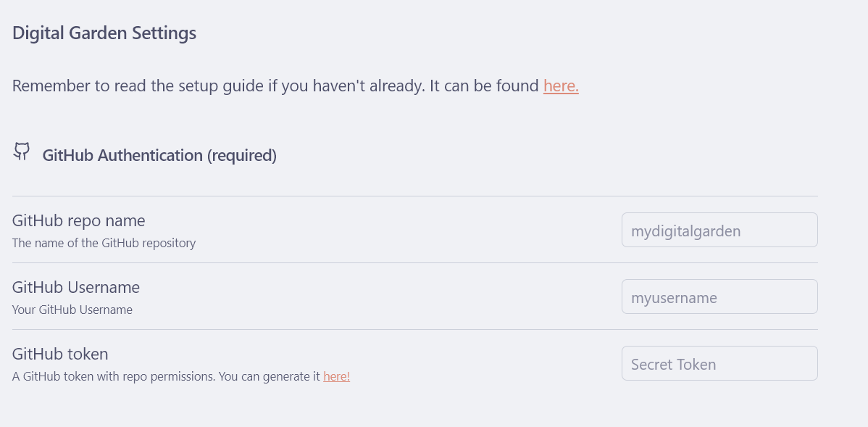Click the divider between repo name and Username rows
The height and width of the screenshot is (427, 868).
click(x=414, y=262)
